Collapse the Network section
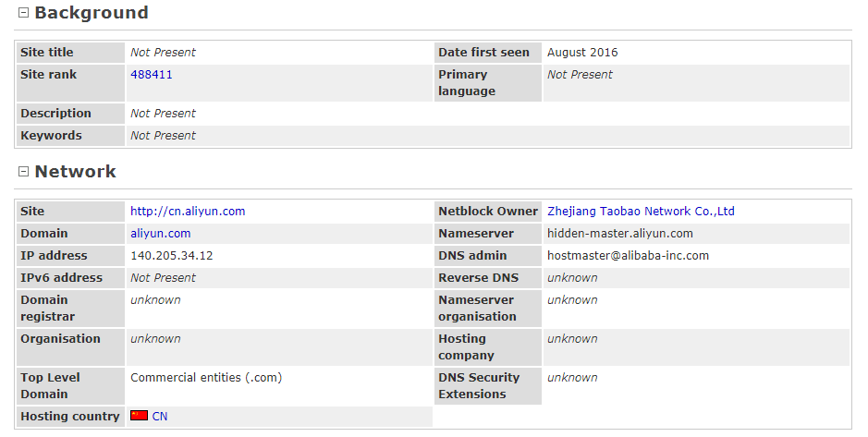This screenshot has height=437, width=868. coord(23,172)
